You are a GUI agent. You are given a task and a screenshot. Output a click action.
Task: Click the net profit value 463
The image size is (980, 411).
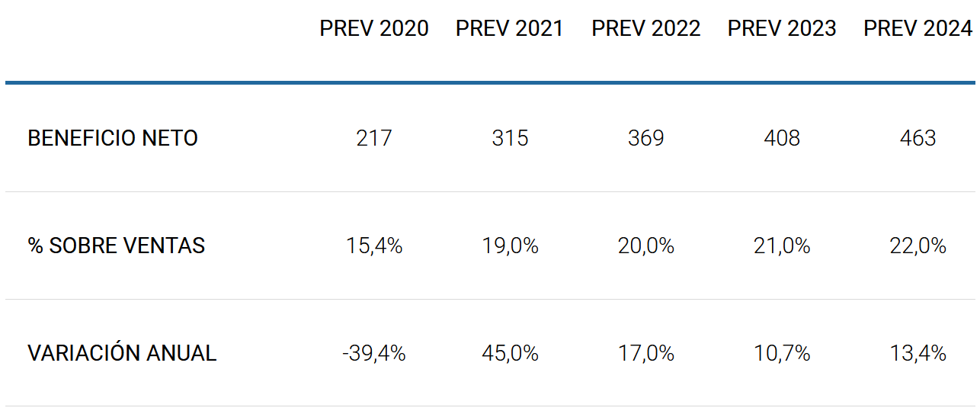[918, 138]
